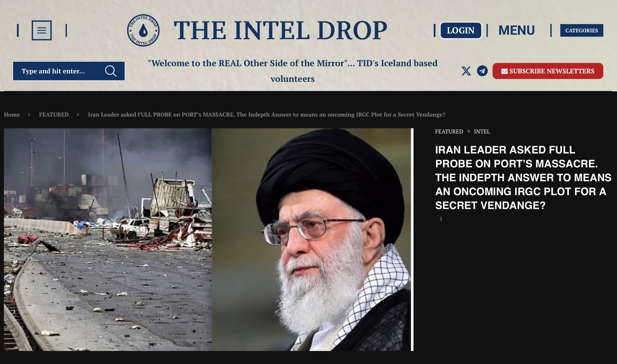
Task: Click the diamond separator between Featured and Intel
Action: (469, 131)
